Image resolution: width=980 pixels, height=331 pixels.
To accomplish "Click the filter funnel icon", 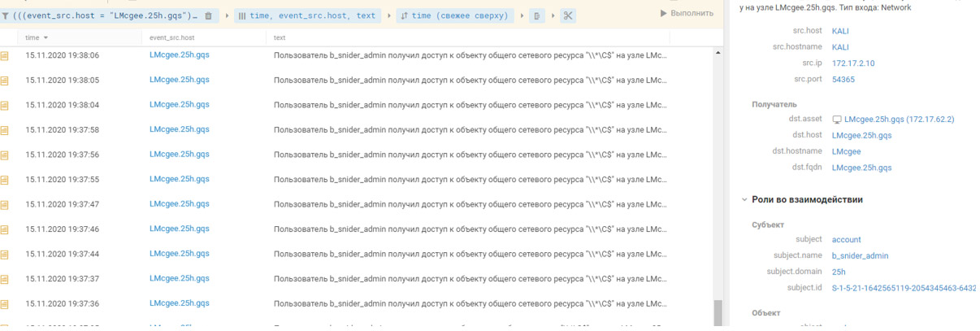I will tap(5, 15).
